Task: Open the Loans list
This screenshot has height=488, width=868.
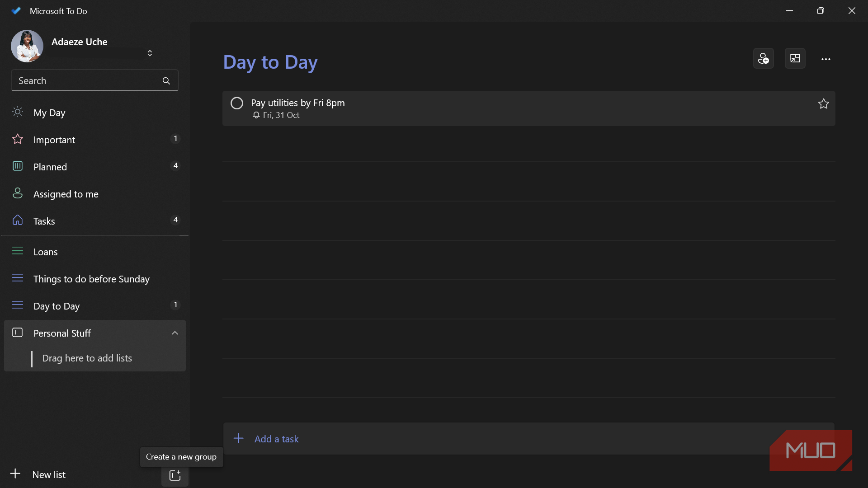Action: tap(95, 252)
